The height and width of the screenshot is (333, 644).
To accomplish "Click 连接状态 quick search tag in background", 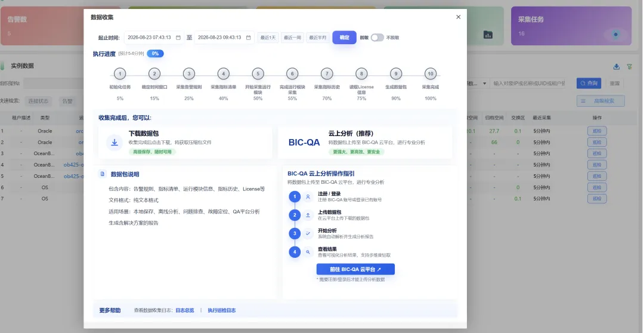I will pyautogui.click(x=38, y=101).
